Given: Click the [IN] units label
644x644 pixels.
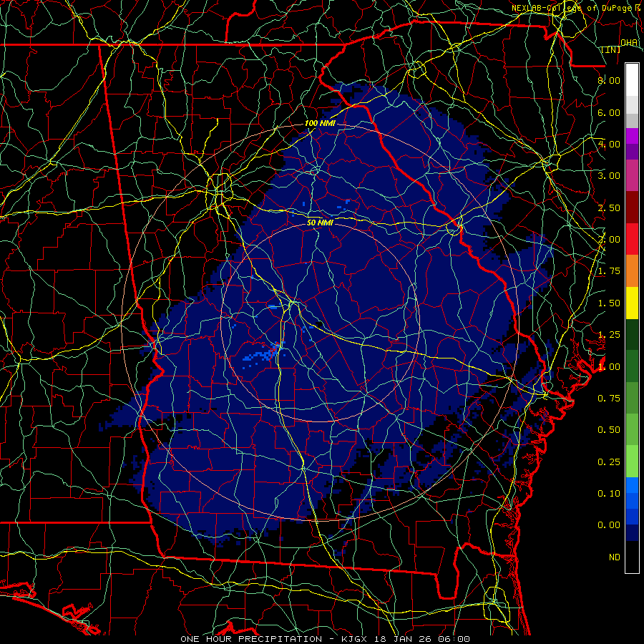Looking at the screenshot, I should (x=611, y=49).
